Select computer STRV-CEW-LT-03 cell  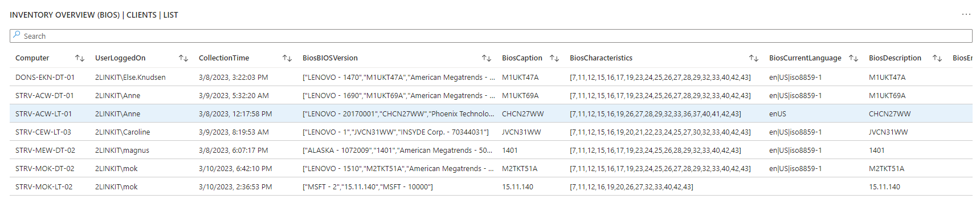pyautogui.click(x=43, y=132)
